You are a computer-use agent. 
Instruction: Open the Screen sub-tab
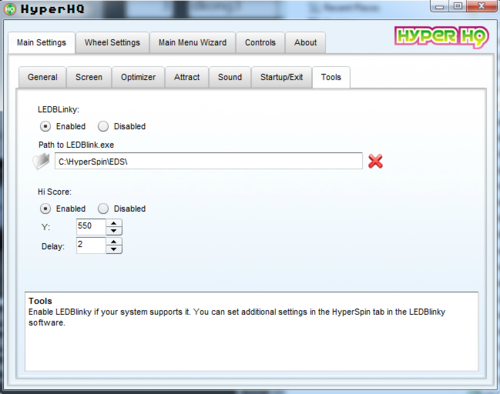coord(89,77)
